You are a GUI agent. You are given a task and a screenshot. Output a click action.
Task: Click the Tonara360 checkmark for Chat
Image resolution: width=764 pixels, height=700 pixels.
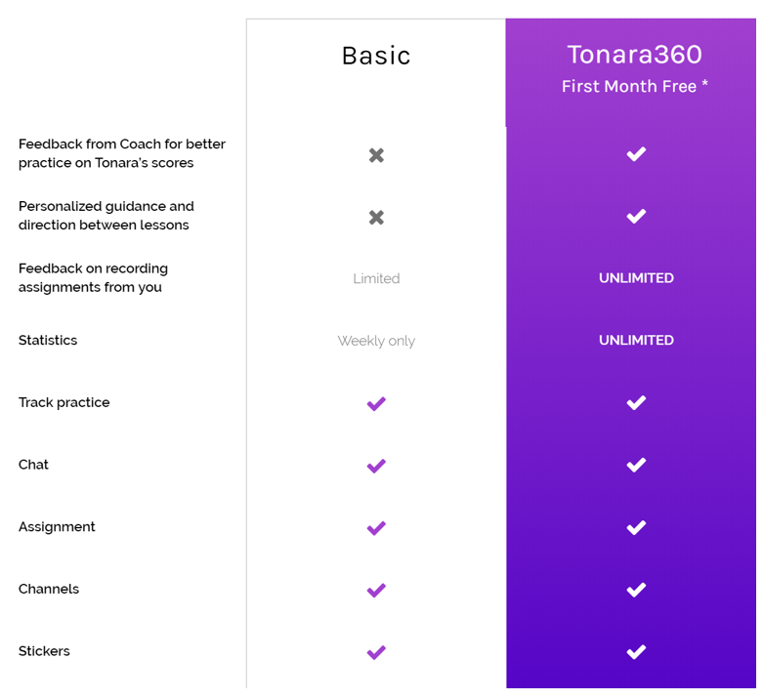636,465
